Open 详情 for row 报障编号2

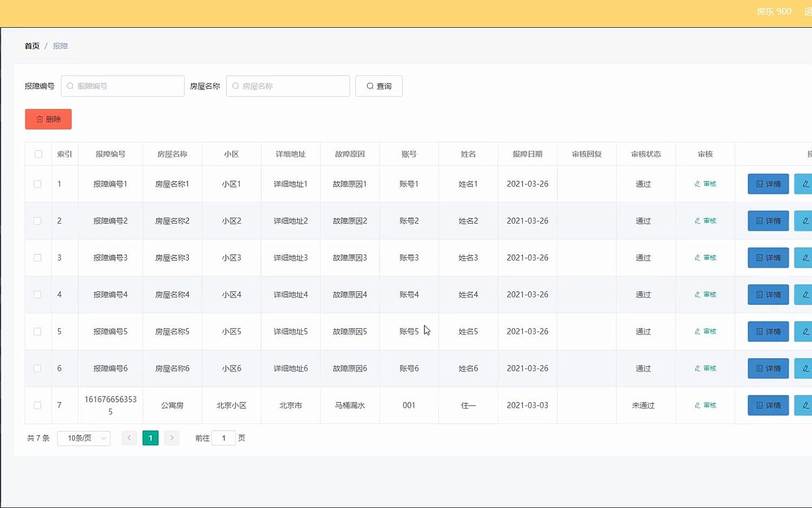(x=768, y=221)
